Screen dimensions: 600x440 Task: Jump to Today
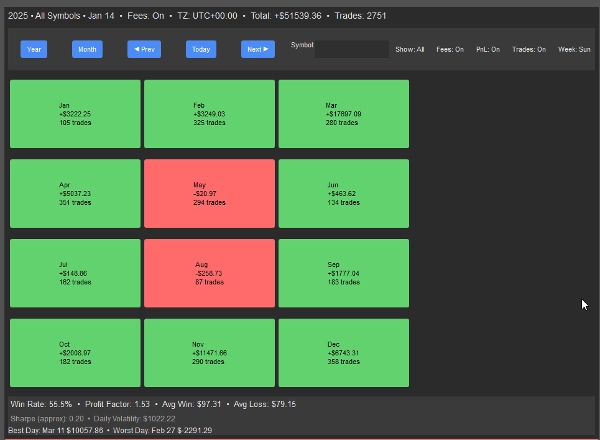201,49
